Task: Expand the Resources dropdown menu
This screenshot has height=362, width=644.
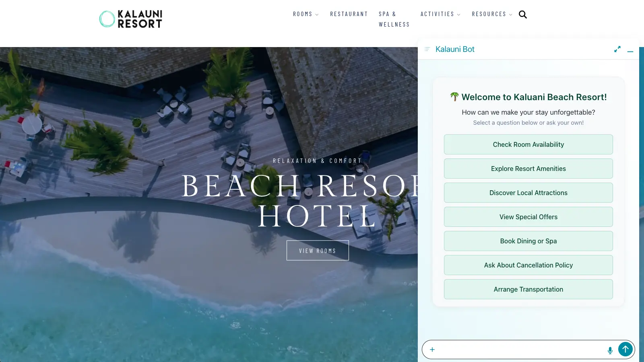Action: [x=492, y=14]
